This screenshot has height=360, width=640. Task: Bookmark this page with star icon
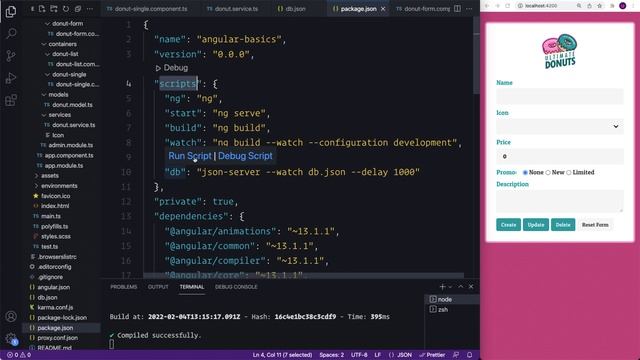pos(600,6)
